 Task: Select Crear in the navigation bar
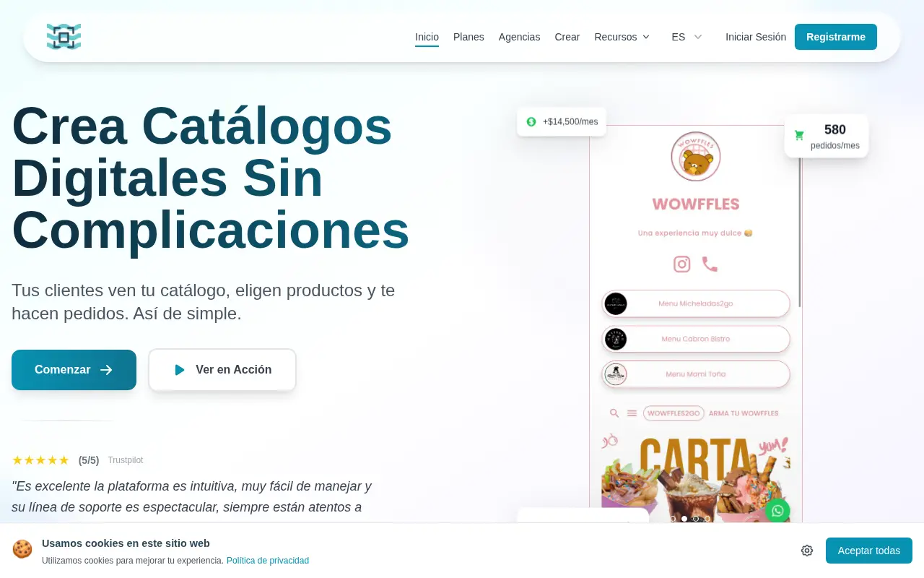567,37
